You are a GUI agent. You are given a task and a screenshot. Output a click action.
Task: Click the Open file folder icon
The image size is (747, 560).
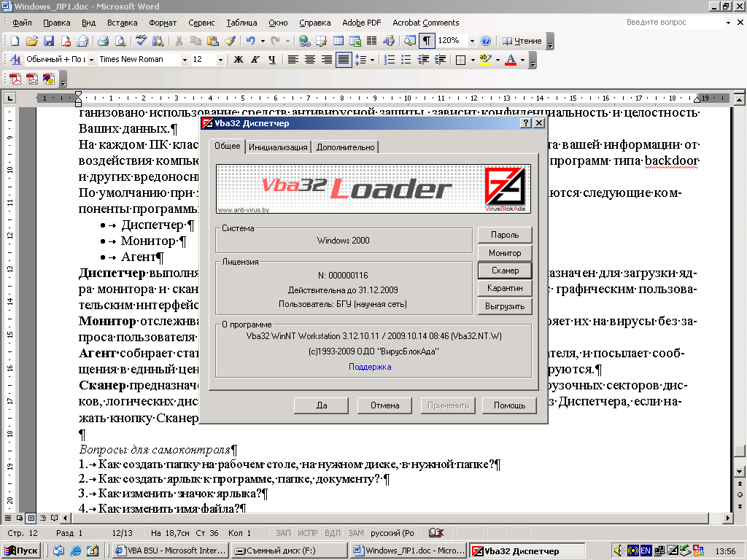point(32,41)
